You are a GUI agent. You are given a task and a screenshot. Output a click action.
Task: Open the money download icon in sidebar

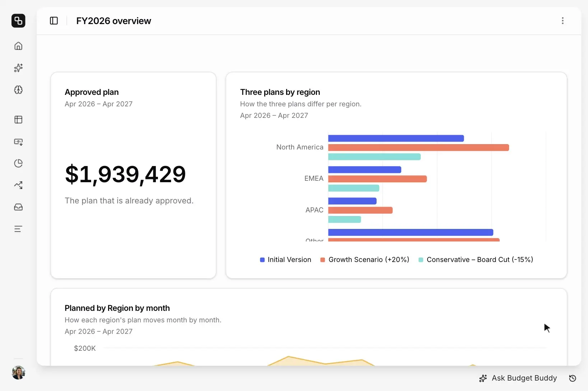[18, 142]
